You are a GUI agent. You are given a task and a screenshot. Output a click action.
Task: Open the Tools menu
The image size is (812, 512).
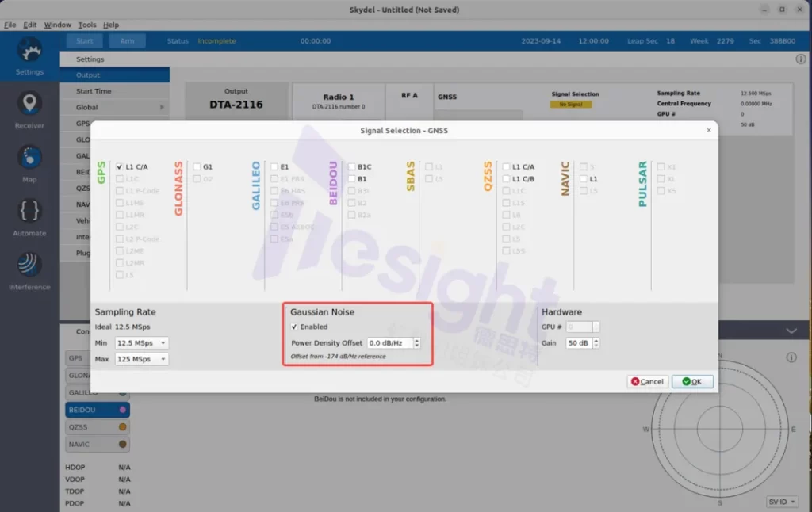tap(87, 25)
